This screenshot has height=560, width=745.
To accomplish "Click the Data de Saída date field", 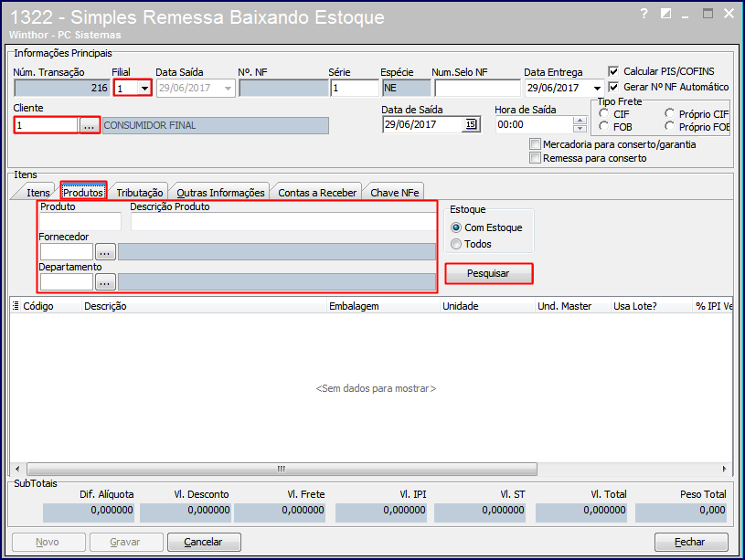I will point(423,124).
